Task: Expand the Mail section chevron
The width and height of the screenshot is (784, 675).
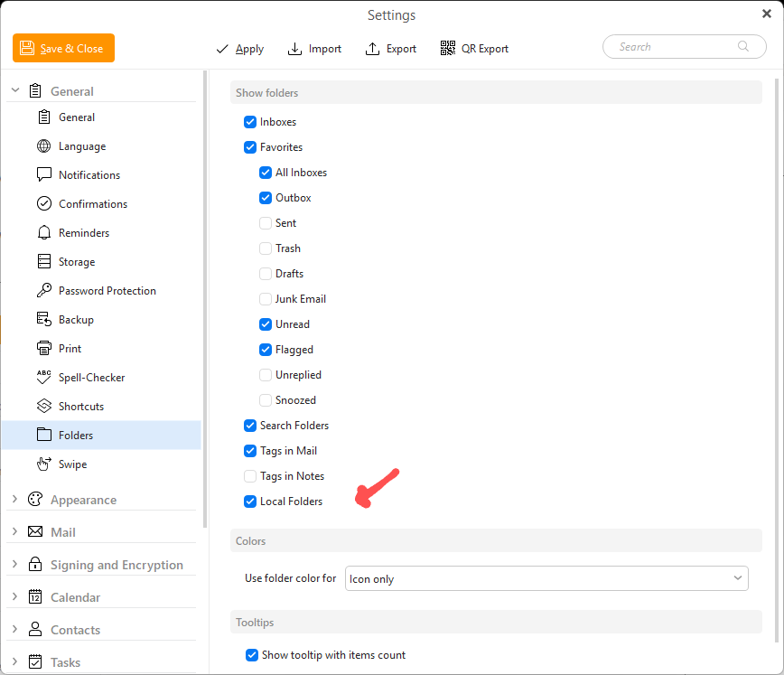Action: tap(14, 531)
